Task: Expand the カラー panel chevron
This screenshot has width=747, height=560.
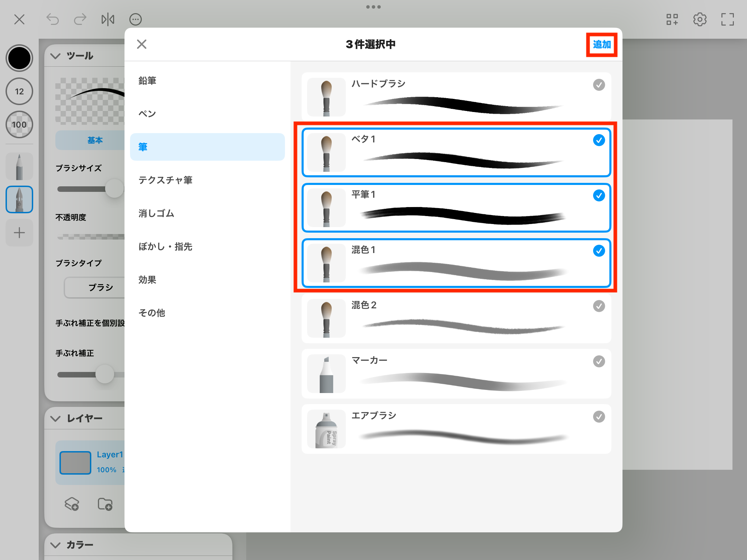Action: [x=55, y=545]
